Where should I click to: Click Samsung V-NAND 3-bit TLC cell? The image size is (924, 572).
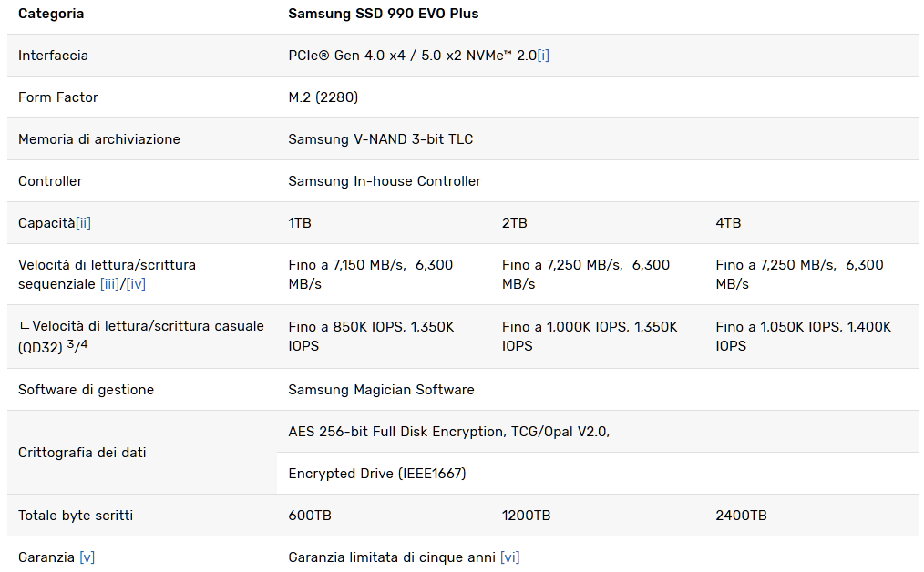tap(381, 139)
